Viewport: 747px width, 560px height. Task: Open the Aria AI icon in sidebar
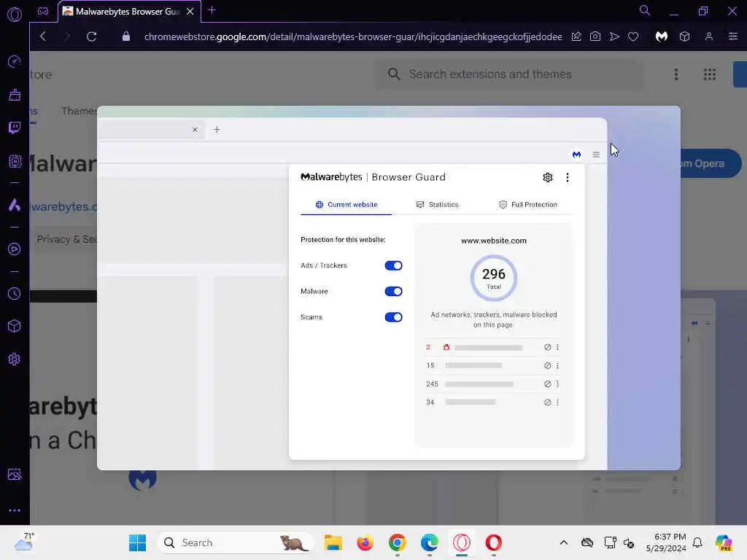pos(15,205)
